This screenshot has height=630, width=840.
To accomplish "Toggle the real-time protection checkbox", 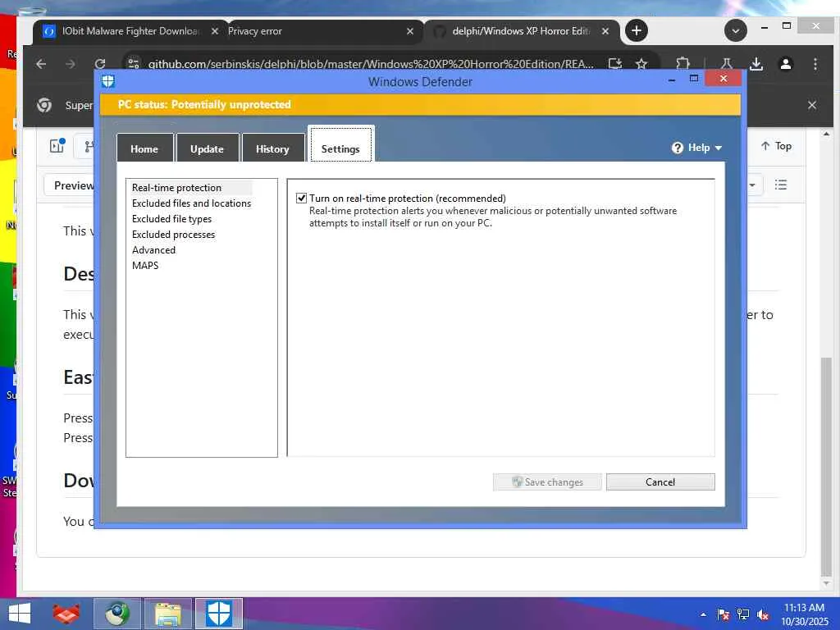I will click(302, 199).
